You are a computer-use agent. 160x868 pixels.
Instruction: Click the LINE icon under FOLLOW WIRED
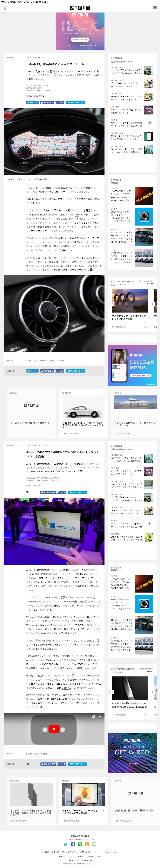coord(80,844)
